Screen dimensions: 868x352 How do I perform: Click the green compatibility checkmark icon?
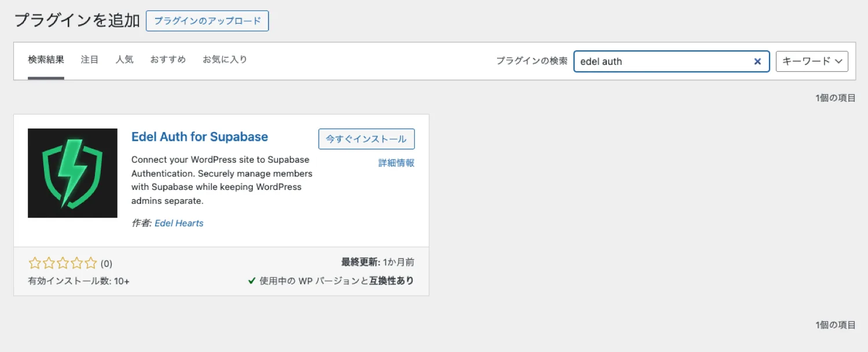point(251,280)
